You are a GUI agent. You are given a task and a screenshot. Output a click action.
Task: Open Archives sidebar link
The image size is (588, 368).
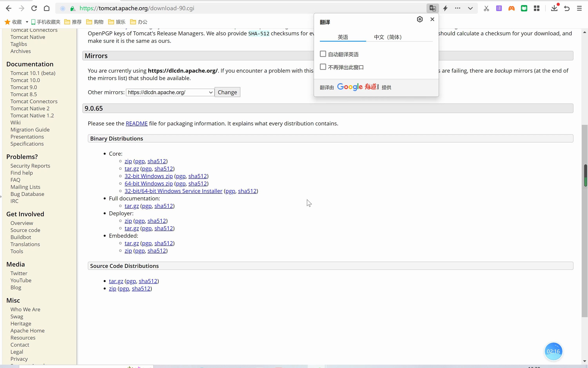click(x=21, y=51)
